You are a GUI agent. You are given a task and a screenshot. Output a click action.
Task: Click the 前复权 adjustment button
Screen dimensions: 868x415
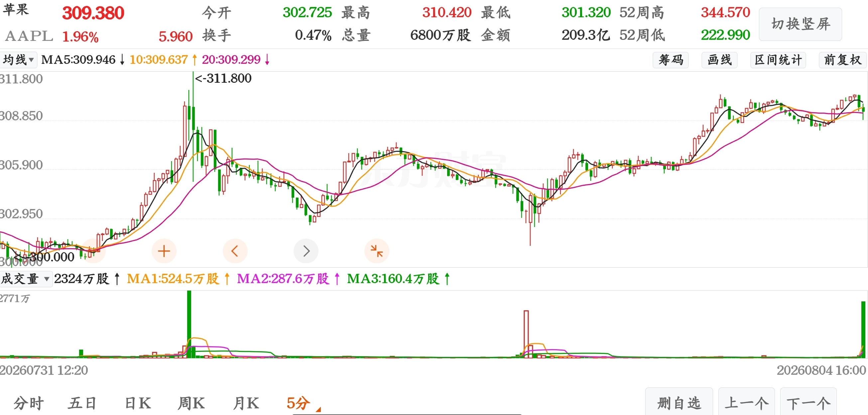coord(843,60)
